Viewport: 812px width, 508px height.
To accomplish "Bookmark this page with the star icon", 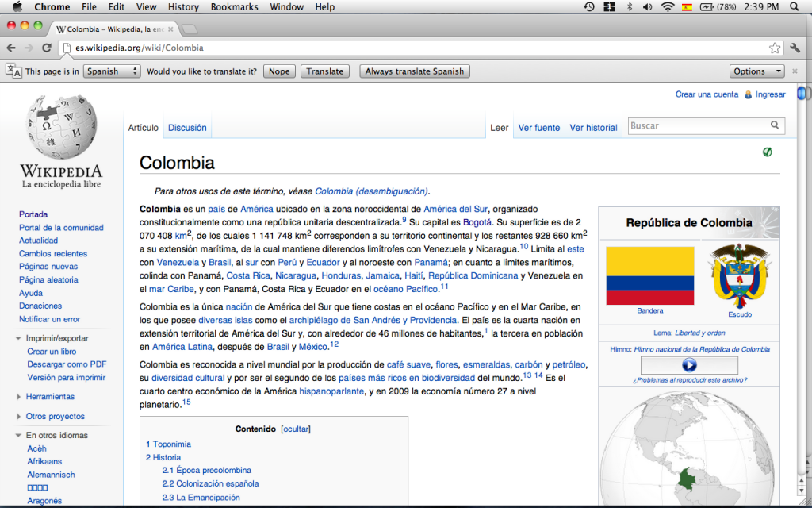I will click(775, 48).
